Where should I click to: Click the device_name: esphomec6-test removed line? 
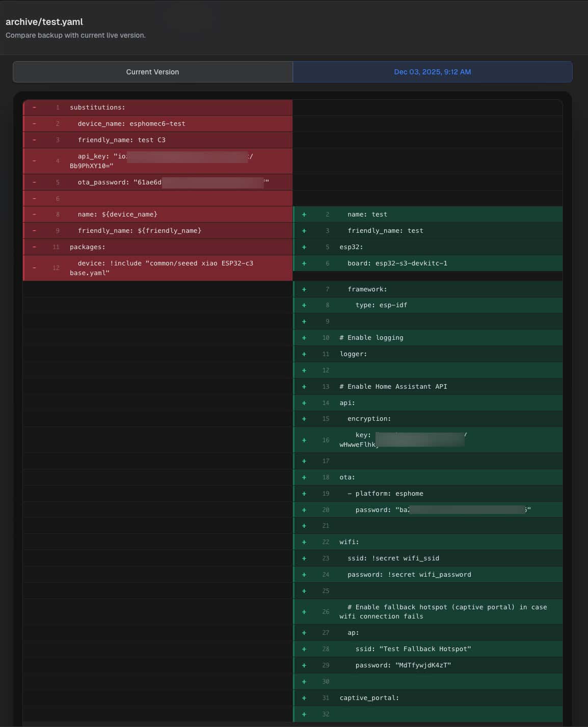point(131,124)
